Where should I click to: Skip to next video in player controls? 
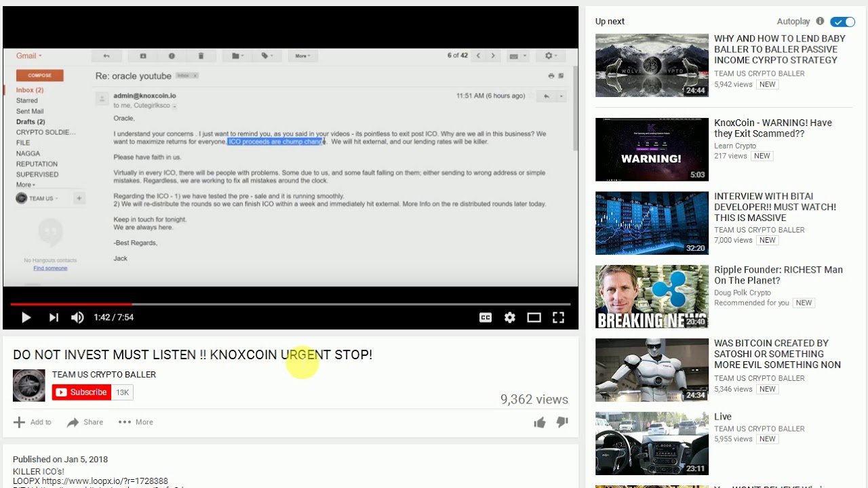pos(54,317)
